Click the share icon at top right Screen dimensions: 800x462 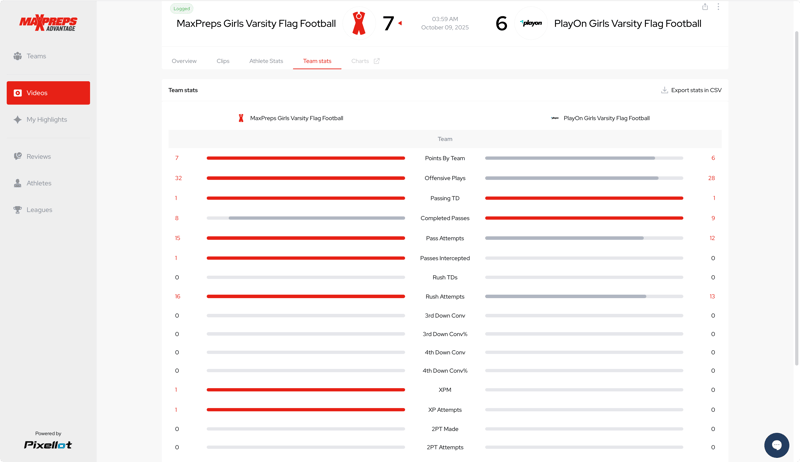coord(705,7)
